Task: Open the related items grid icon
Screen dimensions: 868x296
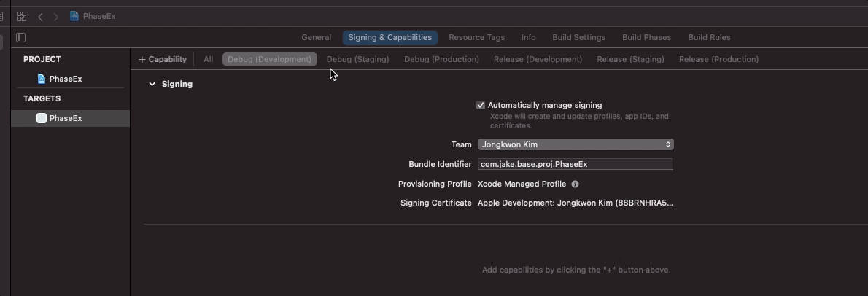Action: tap(22, 17)
